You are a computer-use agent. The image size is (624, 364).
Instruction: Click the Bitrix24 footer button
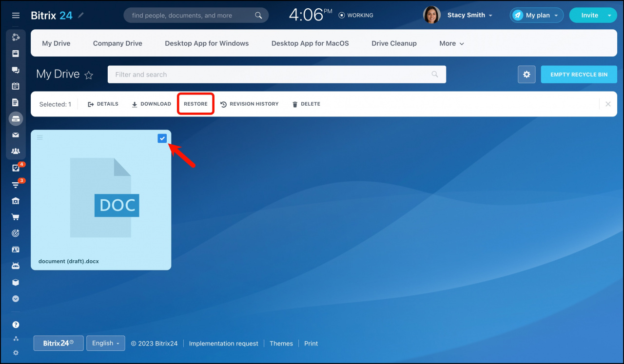58,343
